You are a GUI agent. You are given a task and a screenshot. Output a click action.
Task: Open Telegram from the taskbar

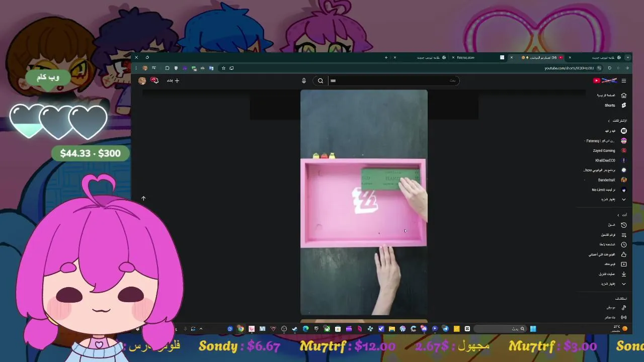[x=445, y=329]
